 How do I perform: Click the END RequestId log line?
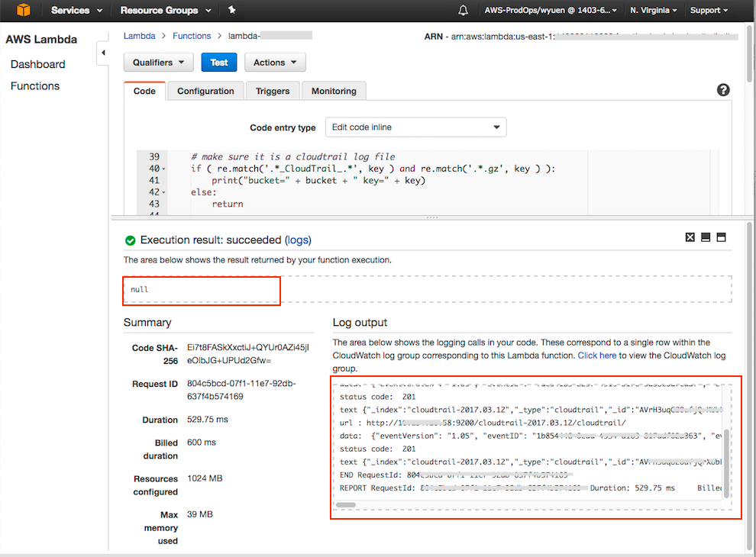456,475
